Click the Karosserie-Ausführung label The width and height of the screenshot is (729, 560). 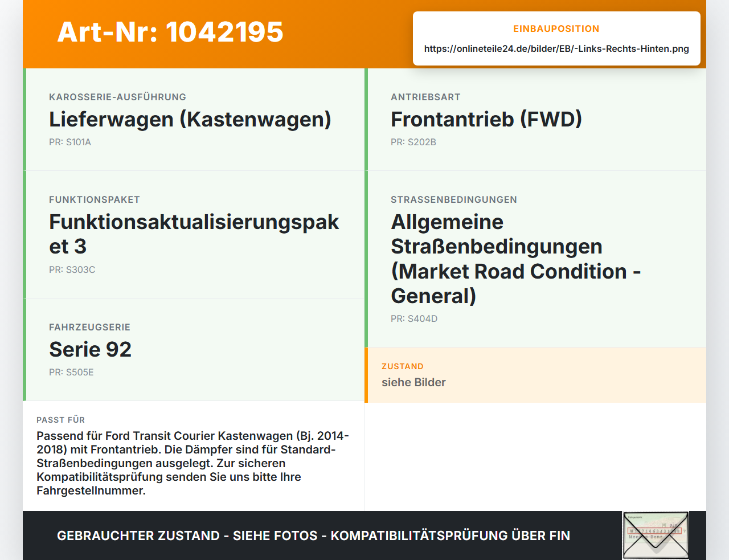(x=118, y=97)
